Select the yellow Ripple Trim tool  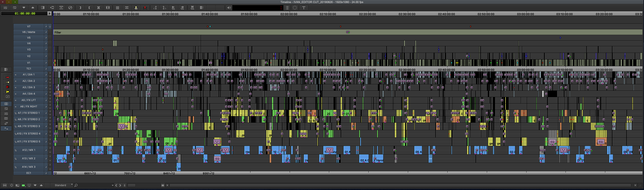[7, 92]
